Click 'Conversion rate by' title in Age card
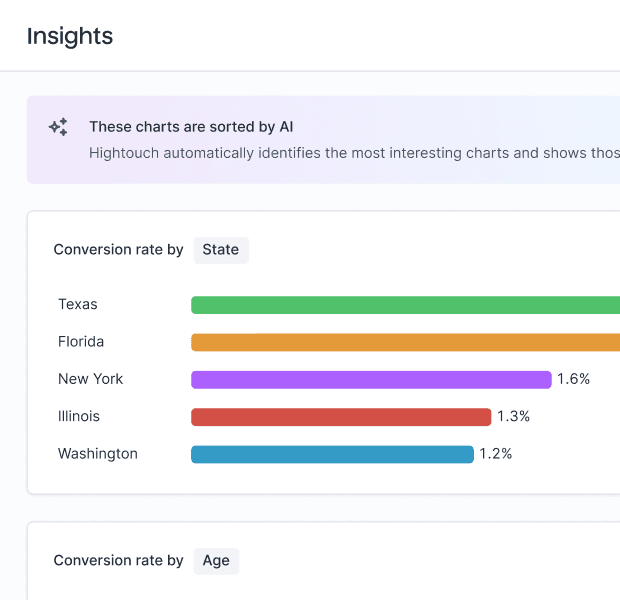The image size is (620, 600). pos(118,560)
